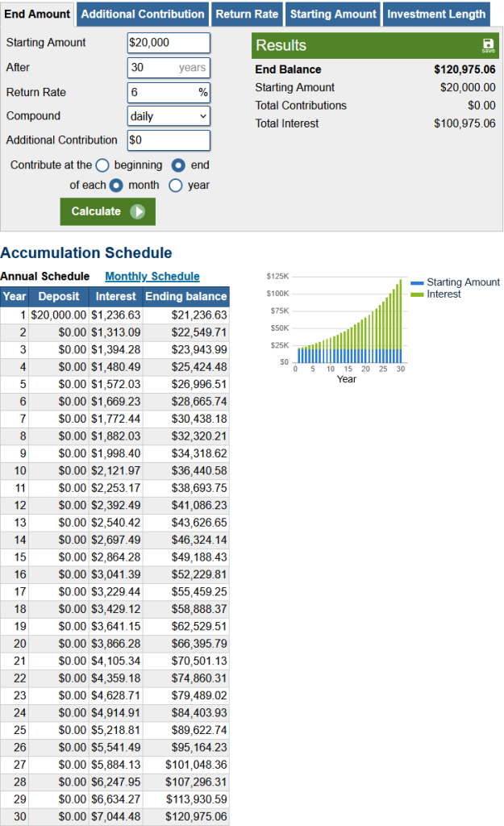Viewport: 504px width, 826px height.
Task: Open the Monthly Schedule link
Action: pyautogui.click(x=152, y=276)
